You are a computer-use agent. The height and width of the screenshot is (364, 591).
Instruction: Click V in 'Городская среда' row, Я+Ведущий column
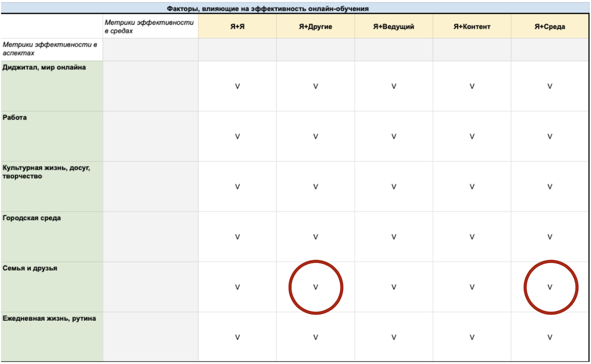click(x=394, y=237)
